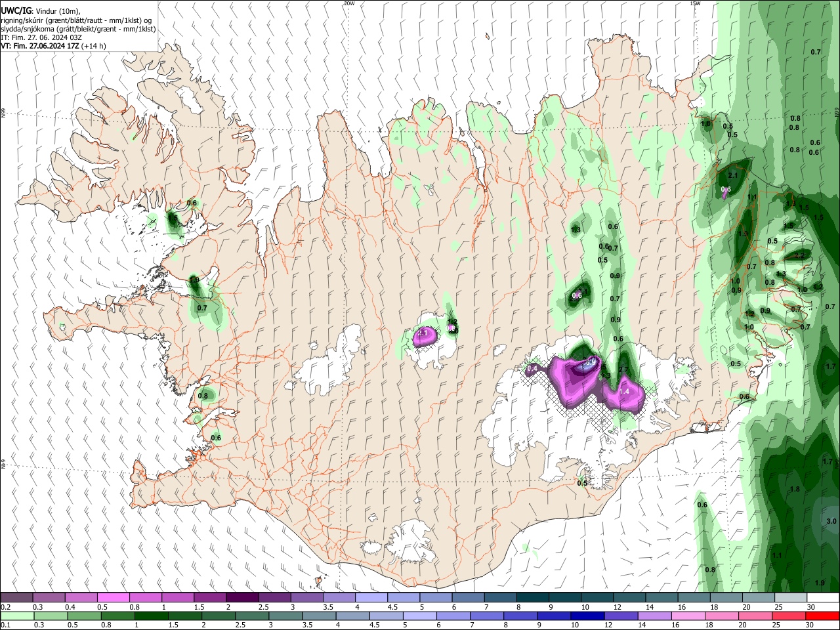Viewport: 840px width, 630px height.
Task: Click the '15W' longitude label
Action: tap(694, 3)
